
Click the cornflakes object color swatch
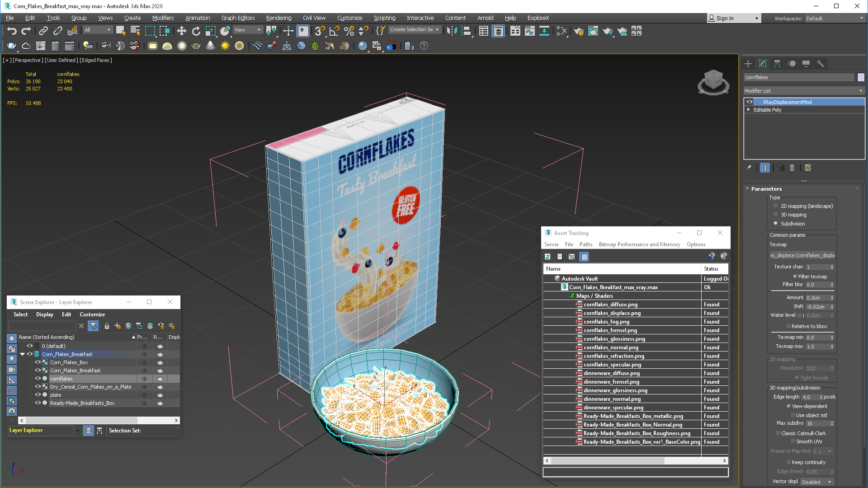[x=861, y=77]
